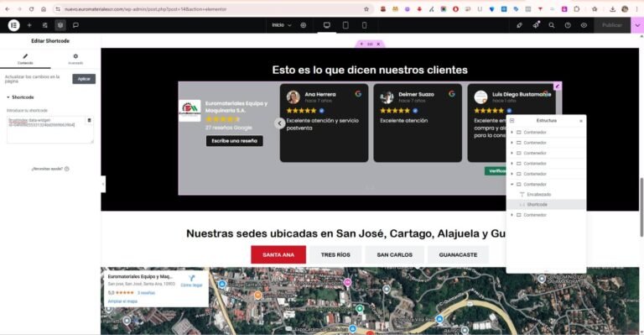
Task: Open the site settings icon in top bar
Action: [x=44, y=25]
